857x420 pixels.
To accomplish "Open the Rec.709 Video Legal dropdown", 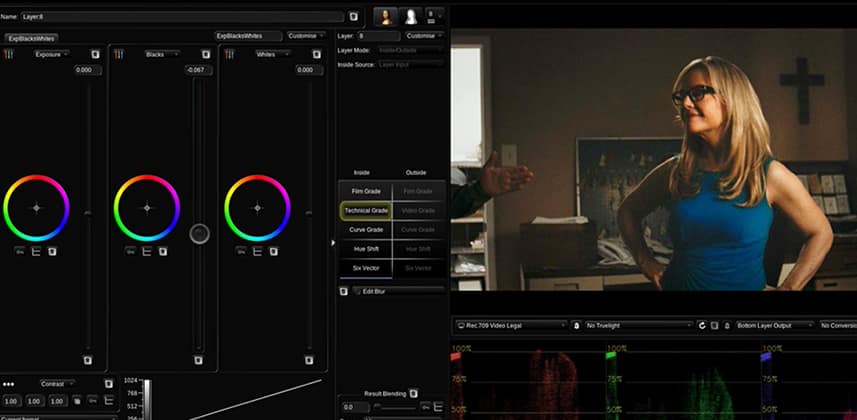I will (512, 325).
